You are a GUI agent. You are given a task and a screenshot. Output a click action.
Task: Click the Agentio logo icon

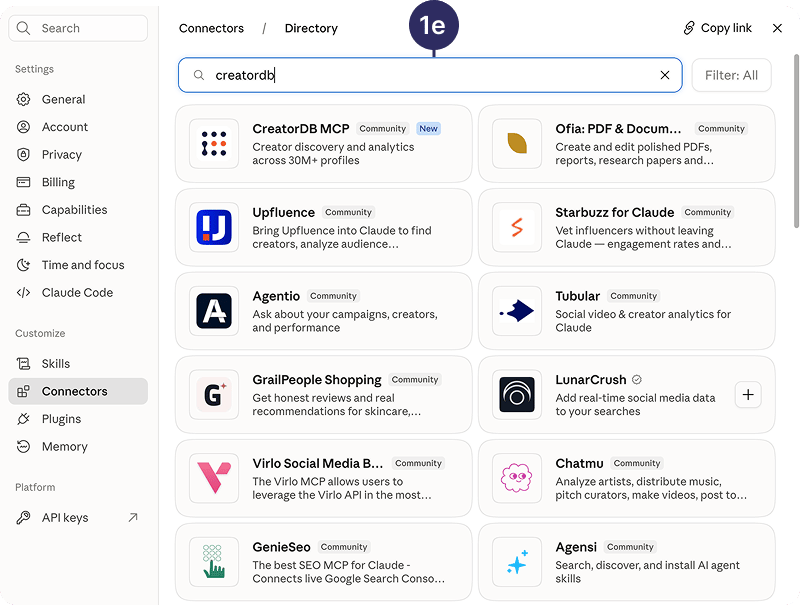click(x=214, y=311)
